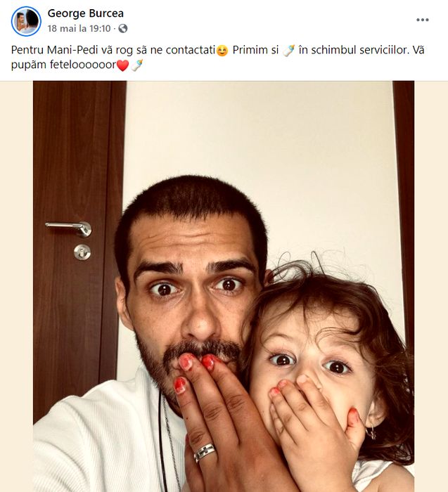Open George Burcea's profile picture avatar
The height and width of the screenshot is (492, 448).
26,21
